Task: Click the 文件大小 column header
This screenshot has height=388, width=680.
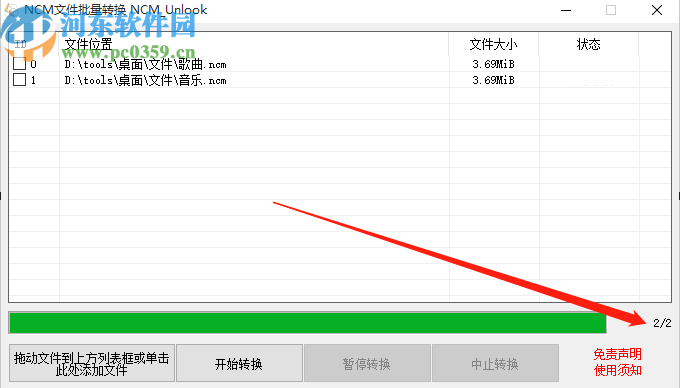Action: [494, 44]
